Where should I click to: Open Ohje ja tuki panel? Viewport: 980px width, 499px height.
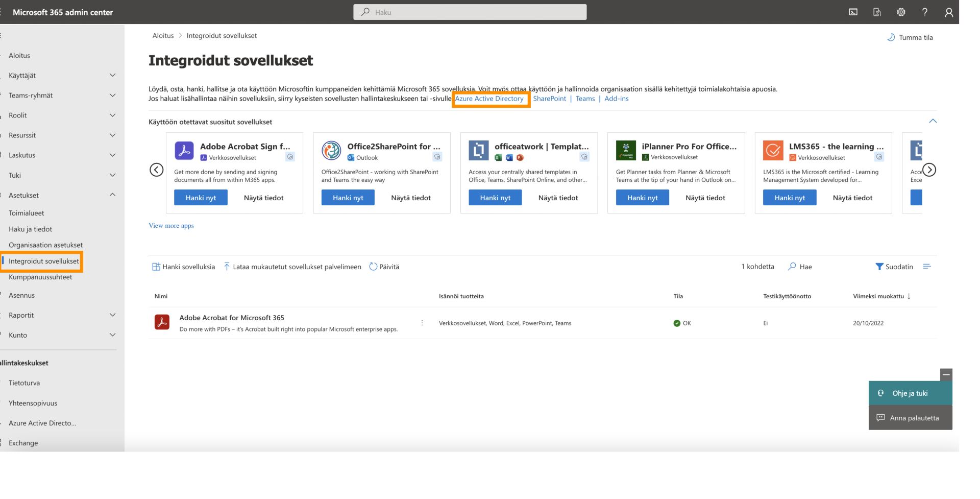[x=910, y=393]
